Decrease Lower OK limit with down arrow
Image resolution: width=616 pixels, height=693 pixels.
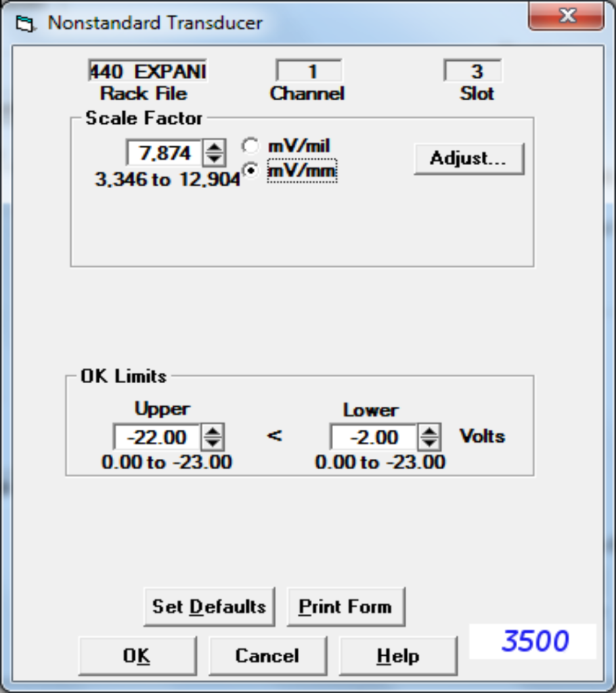coord(429,443)
